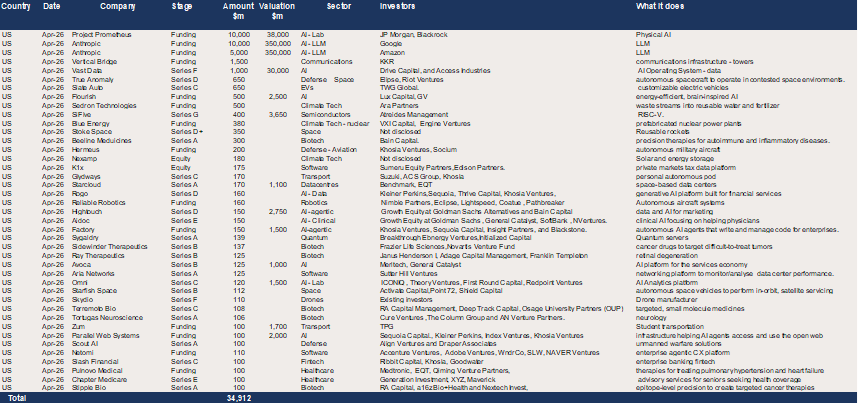The height and width of the screenshot is (404, 858).
Task: Select the Drones sector cell
Action: pyautogui.click(x=312, y=299)
